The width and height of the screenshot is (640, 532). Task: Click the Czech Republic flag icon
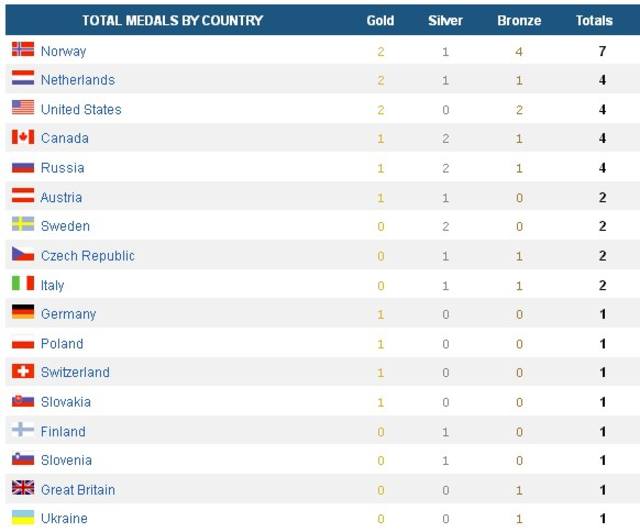(23, 254)
